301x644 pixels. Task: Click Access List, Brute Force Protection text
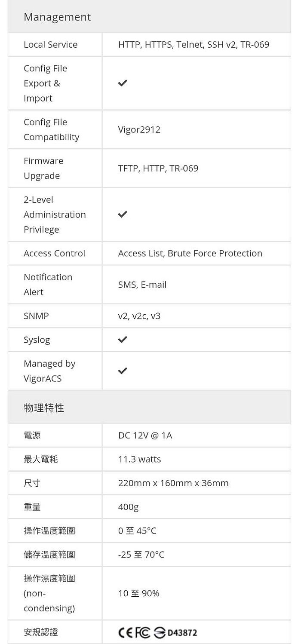[x=190, y=253]
